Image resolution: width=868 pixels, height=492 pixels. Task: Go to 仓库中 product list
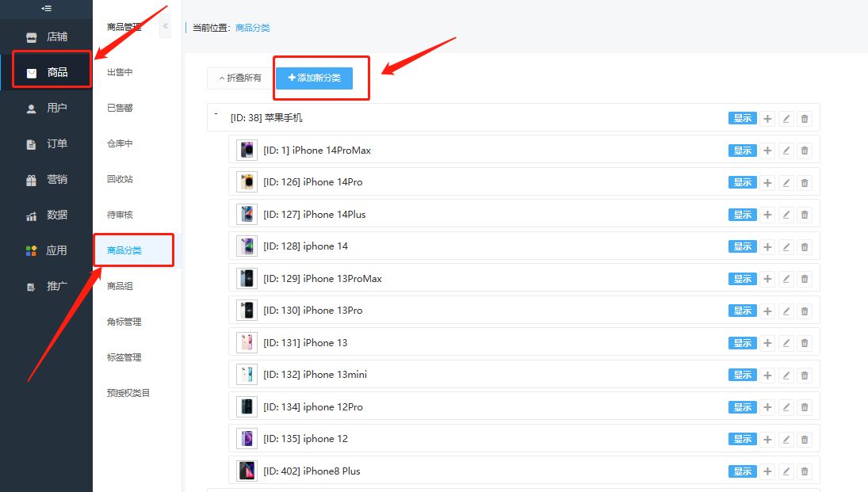120,143
